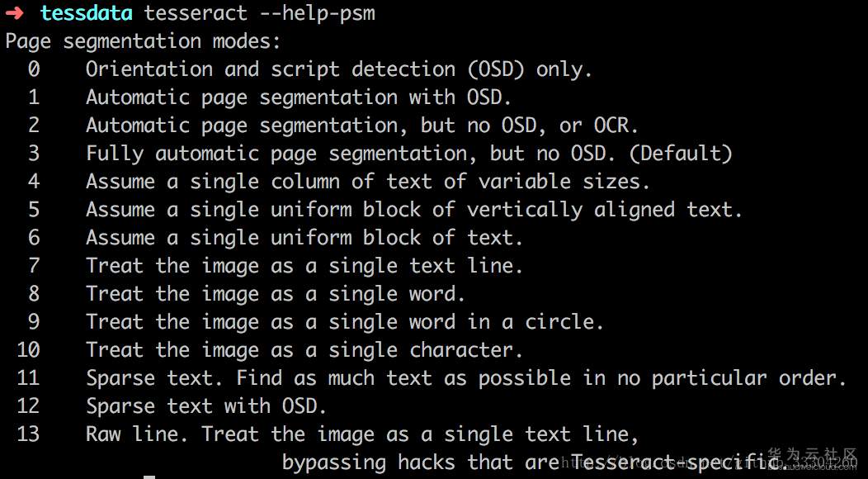Click "Assume a single uniform block of text."
The image size is (868, 479).
point(304,238)
